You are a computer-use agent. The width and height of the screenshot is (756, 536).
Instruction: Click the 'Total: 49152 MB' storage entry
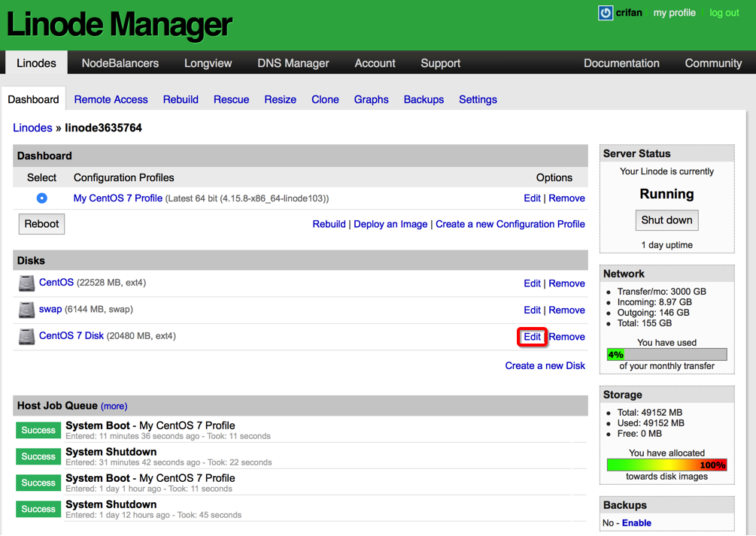point(650,412)
